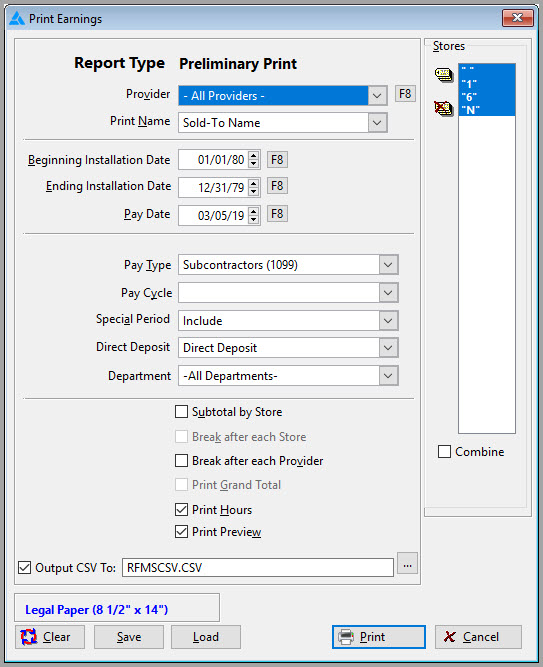Click F8 next to Pay Date
The image size is (543, 667).
277,214
